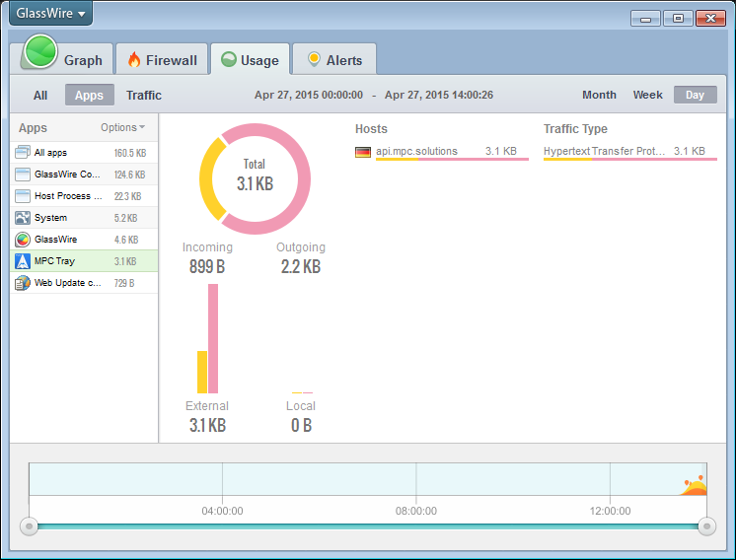The height and width of the screenshot is (560, 736).
Task: Click the German flag host icon
Action: (363, 152)
